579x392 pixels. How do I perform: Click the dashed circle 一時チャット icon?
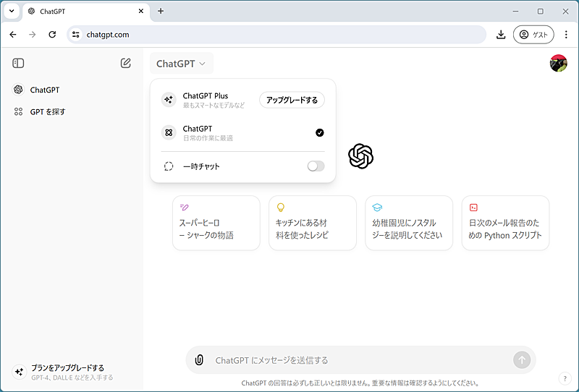[169, 166]
